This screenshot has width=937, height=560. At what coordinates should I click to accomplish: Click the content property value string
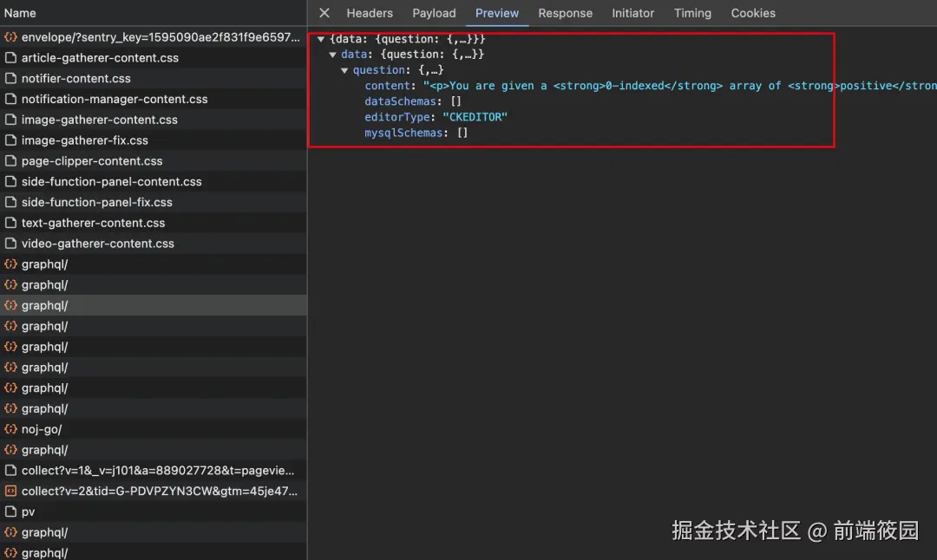pos(680,86)
